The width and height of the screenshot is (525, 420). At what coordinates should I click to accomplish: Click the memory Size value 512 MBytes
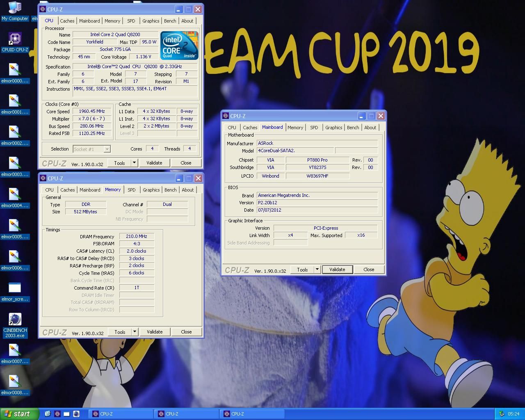pyautogui.click(x=86, y=212)
